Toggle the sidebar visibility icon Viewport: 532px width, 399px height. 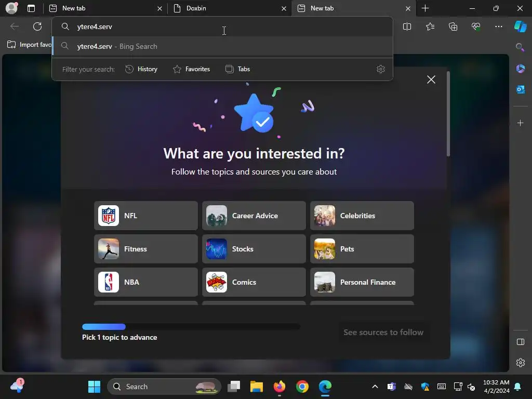(520, 342)
